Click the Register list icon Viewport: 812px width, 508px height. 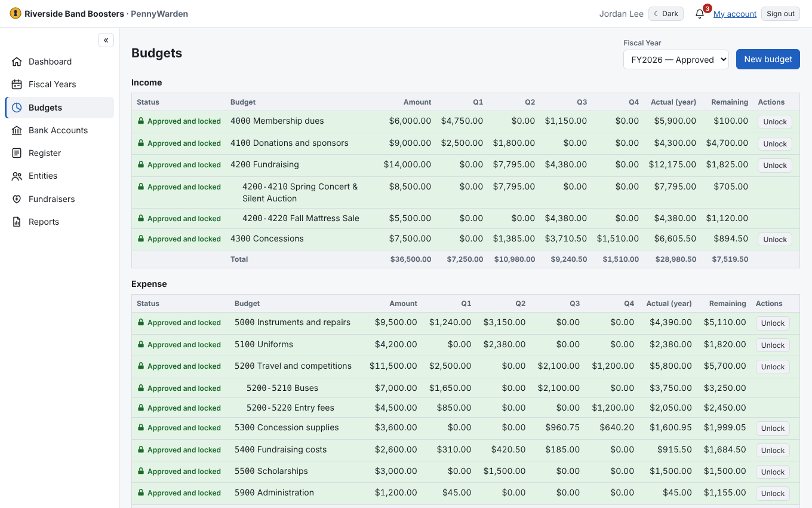coord(17,153)
